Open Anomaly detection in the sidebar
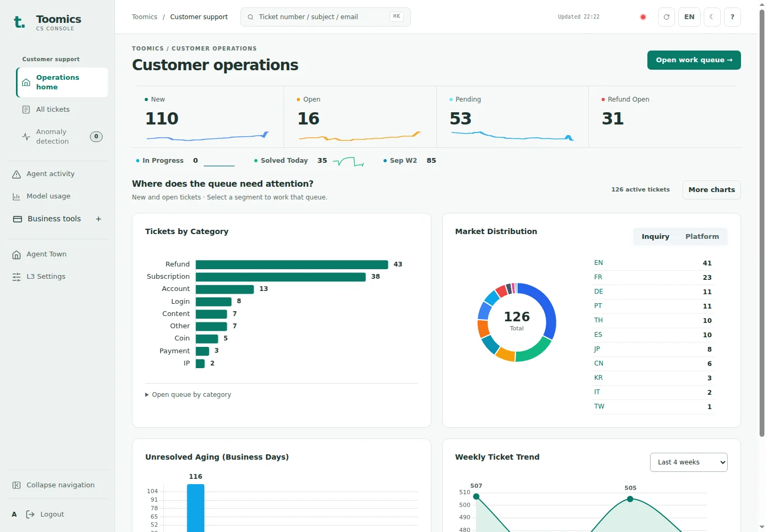This screenshot has width=766, height=532. point(62,137)
